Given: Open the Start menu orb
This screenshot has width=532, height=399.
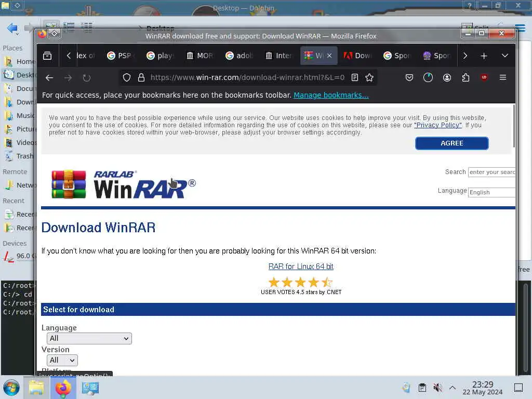Looking at the screenshot, I should [11, 388].
